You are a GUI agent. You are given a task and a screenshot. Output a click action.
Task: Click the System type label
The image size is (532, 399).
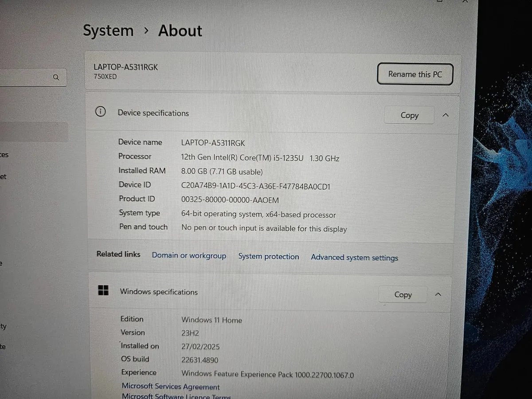[x=140, y=213]
